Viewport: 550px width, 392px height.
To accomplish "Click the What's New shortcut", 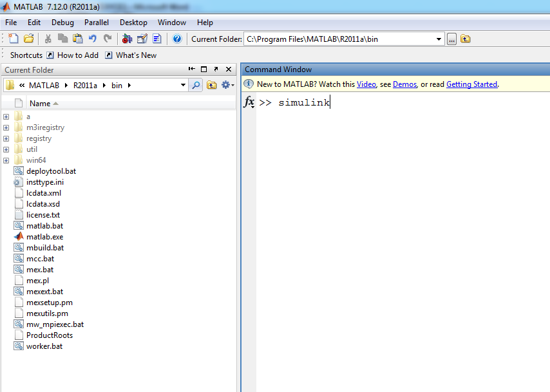I will point(131,55).
